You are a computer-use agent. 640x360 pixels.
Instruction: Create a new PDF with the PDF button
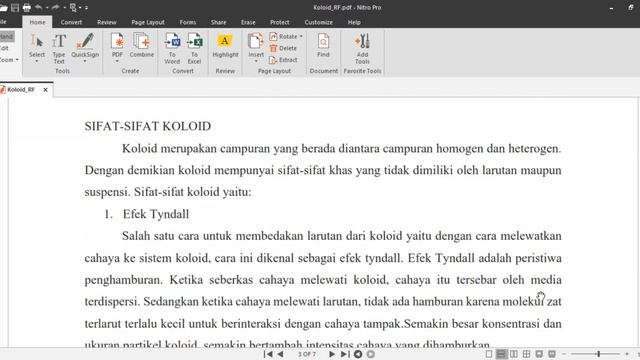117,45
